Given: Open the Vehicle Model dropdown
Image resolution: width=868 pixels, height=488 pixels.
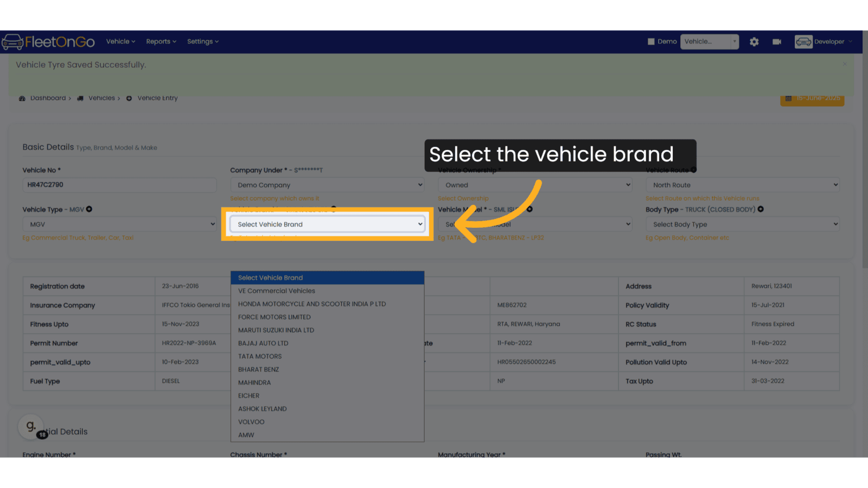Looking at the screenshot, I should (x=535, y=224).
